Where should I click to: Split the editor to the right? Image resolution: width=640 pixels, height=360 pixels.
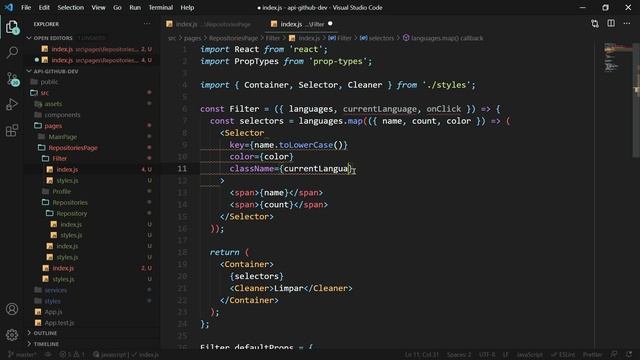(x=611, y=24)
